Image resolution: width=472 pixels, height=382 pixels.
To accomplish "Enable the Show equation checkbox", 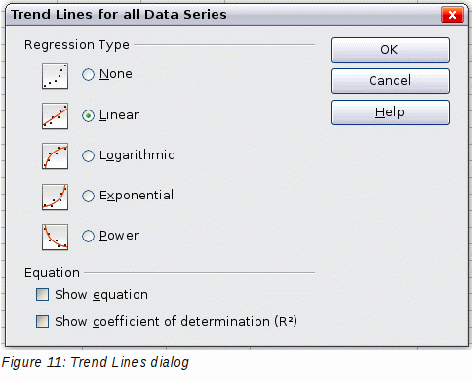I will coord(42,295).
